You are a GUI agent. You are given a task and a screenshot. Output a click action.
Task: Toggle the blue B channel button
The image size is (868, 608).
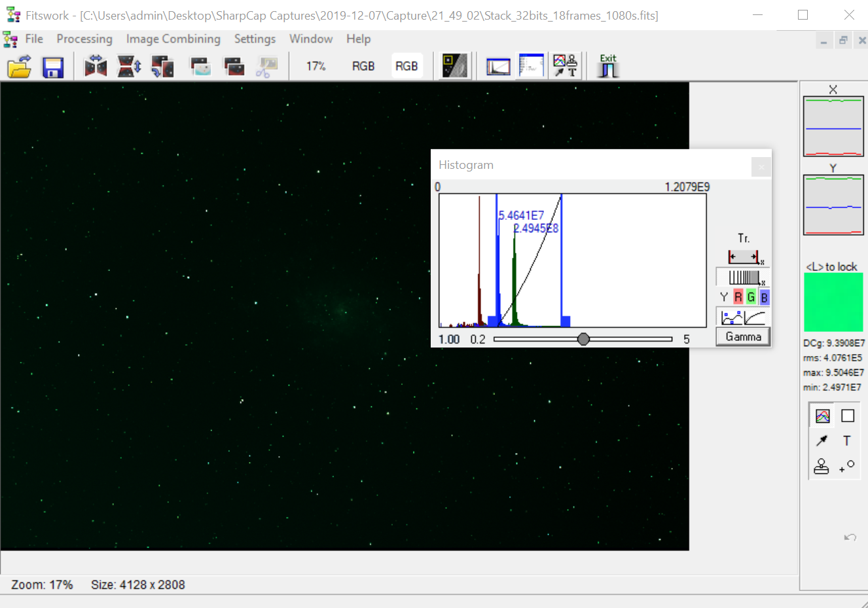764,297
